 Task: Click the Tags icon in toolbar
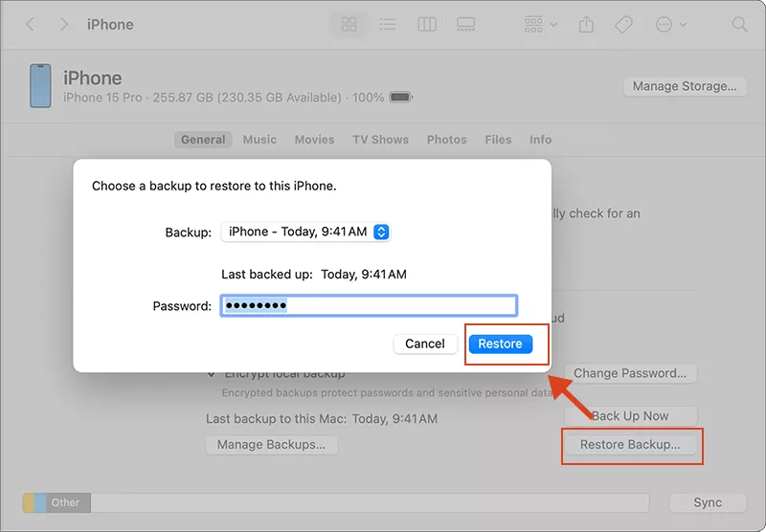point(624,25)
